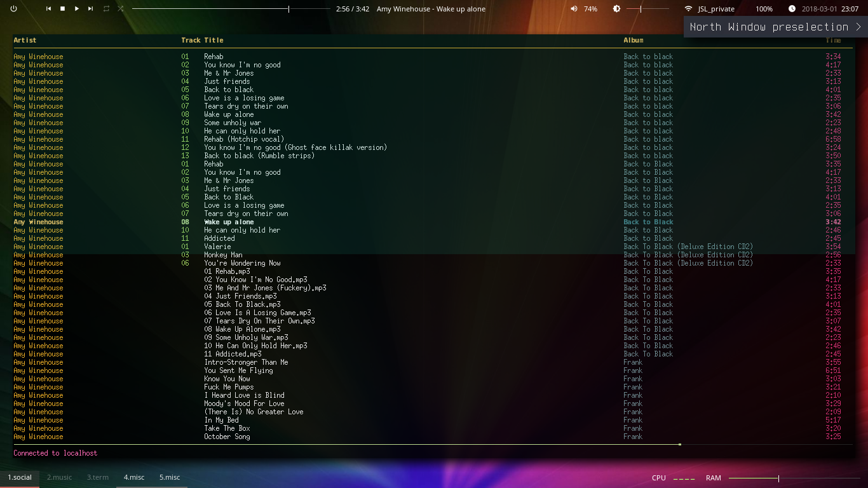Click the clock icon
The width and height of the screenshot is (868, 488).
coord(792,9)
